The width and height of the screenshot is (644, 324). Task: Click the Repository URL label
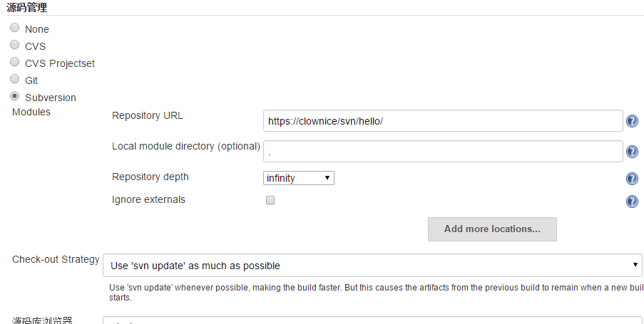[147, 115]
